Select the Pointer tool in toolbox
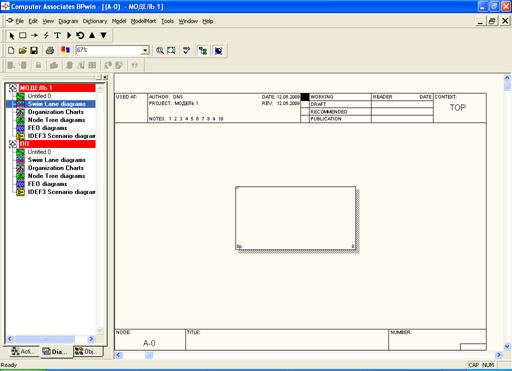Viewport: 512px width, 371px height. [12, 35]
